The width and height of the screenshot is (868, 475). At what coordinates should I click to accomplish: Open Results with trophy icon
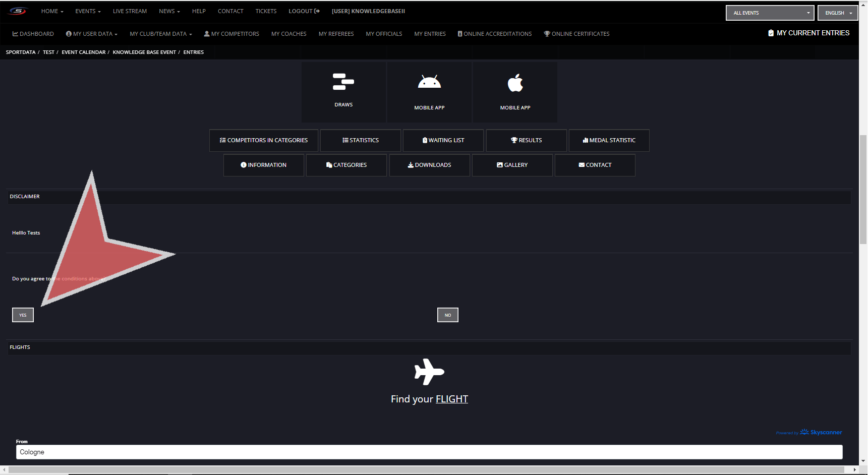coord(526,140)
